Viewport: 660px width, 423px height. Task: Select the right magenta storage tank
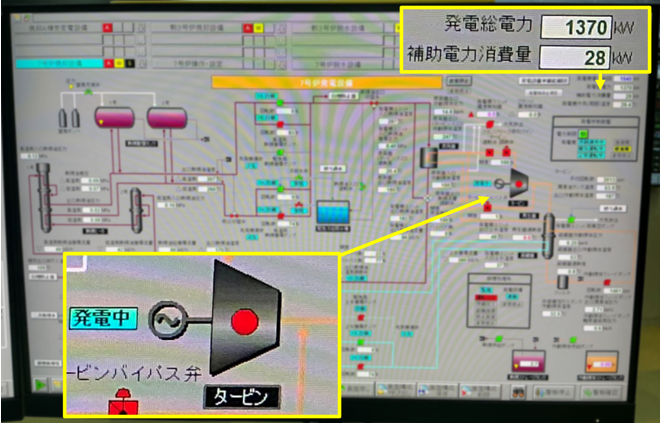click(x=167, y=118)
